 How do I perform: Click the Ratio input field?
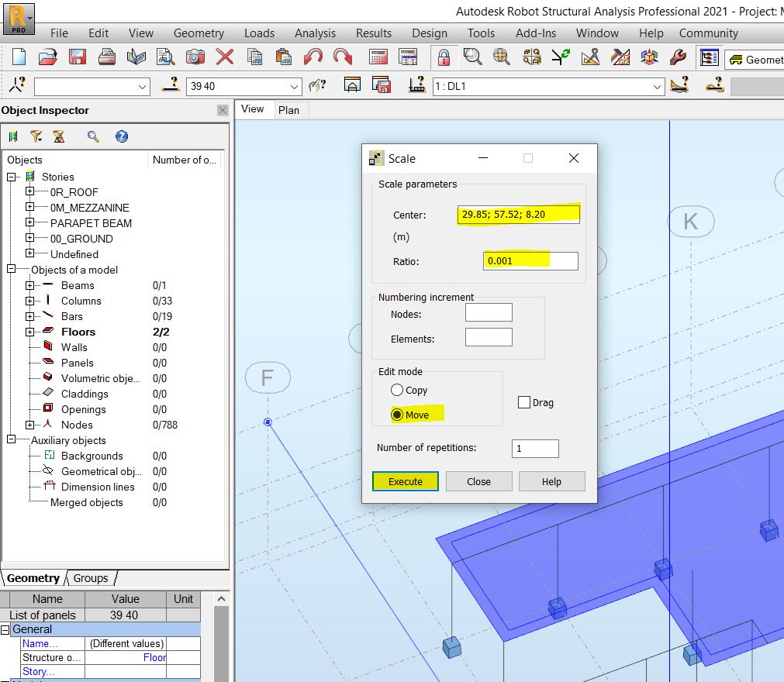530,261
